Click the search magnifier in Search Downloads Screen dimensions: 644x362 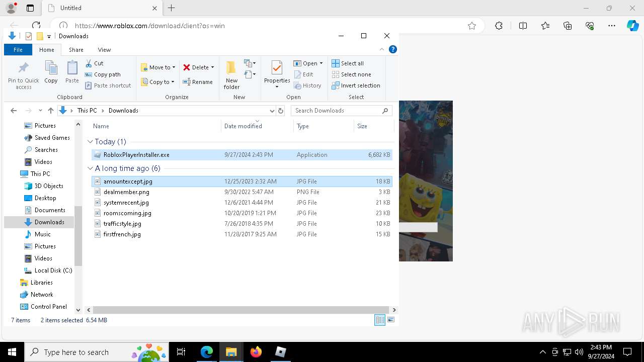pos(385,111)
